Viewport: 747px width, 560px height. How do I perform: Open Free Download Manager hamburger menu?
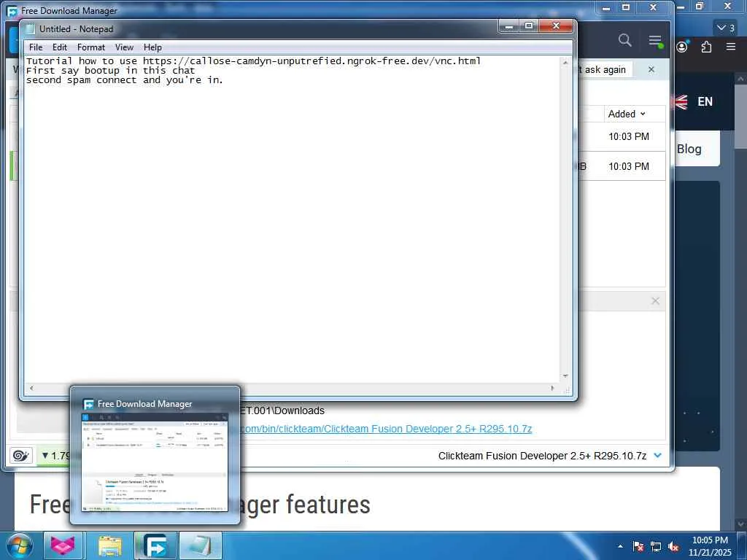(x=656, y=41)
